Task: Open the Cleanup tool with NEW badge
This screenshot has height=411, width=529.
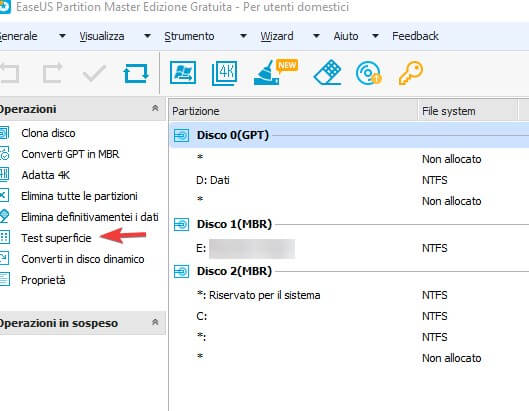Action: click(275, 72)
